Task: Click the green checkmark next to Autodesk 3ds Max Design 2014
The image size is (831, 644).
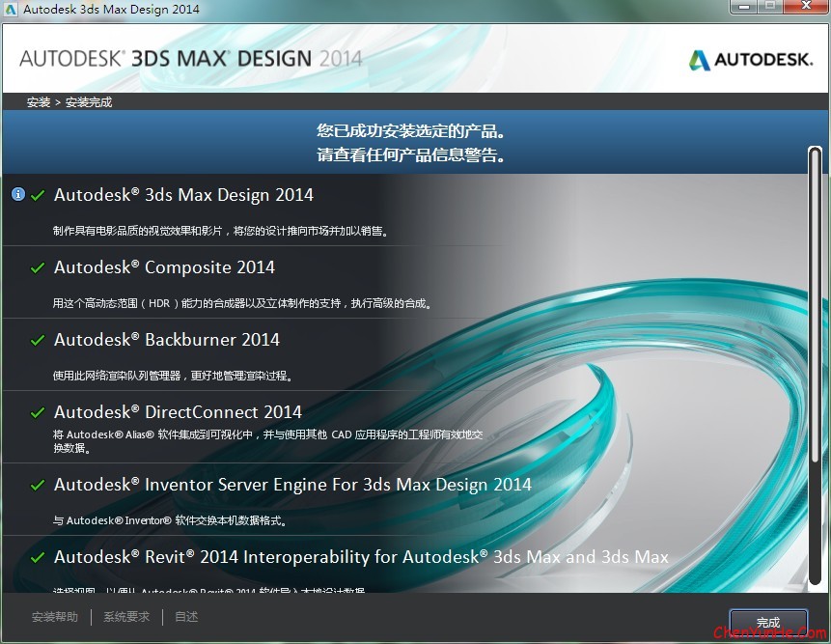Action: [38, 196]
